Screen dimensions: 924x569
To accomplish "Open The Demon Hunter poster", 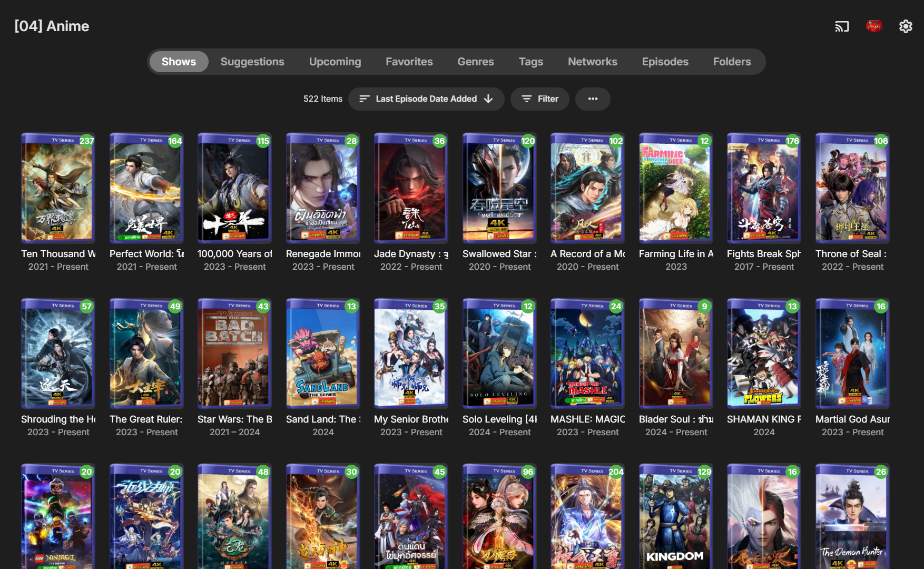I will [x=852, y=516].
